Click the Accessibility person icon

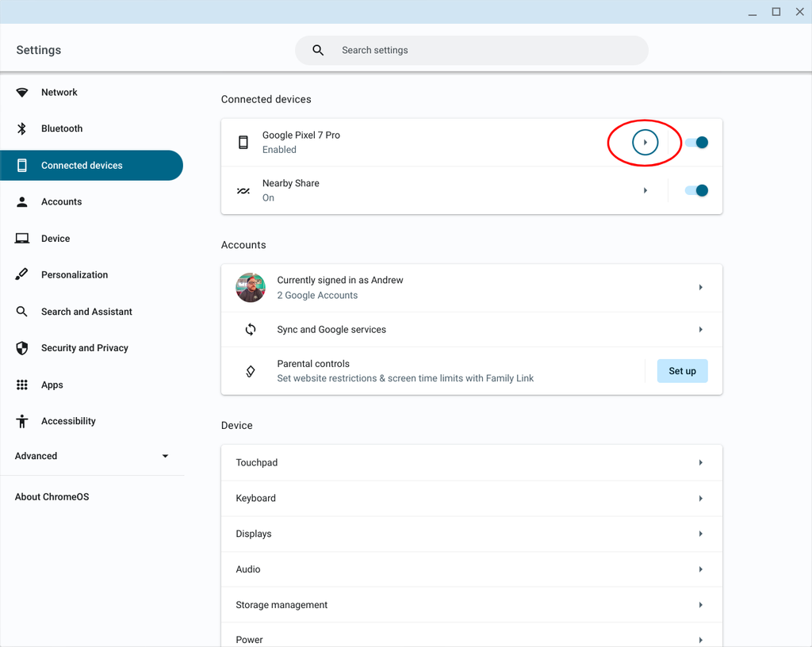click(x=22, y=421)
